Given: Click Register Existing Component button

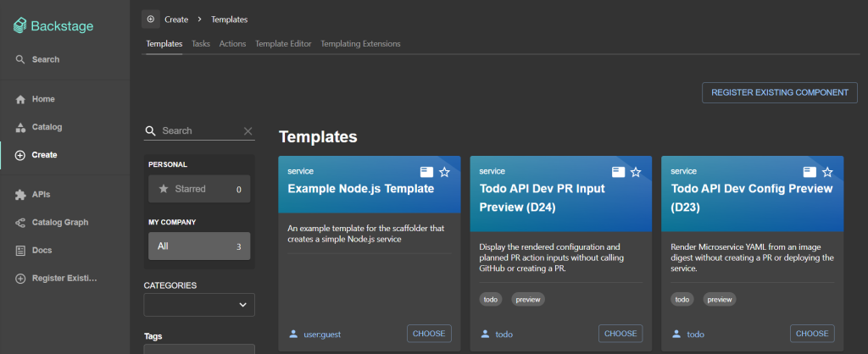Looking at the screenshot, I should click(x=780, y=92).
